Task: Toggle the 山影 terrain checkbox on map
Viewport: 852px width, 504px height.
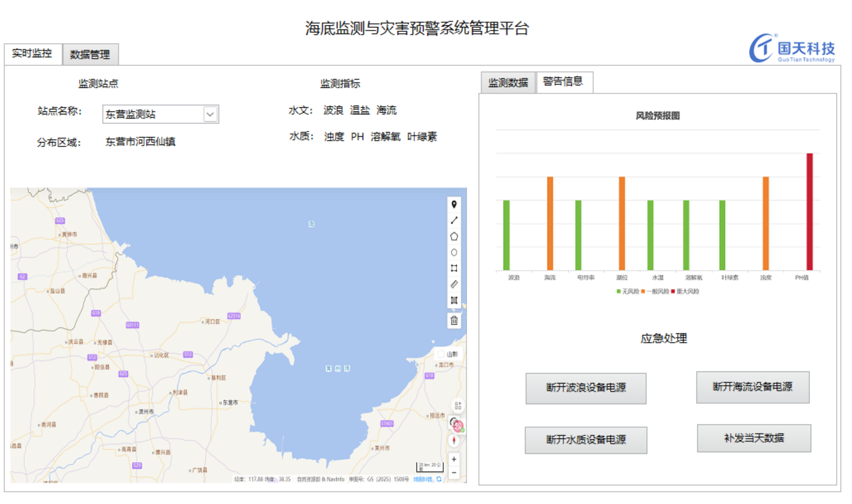Action: [x=441, y=354]
